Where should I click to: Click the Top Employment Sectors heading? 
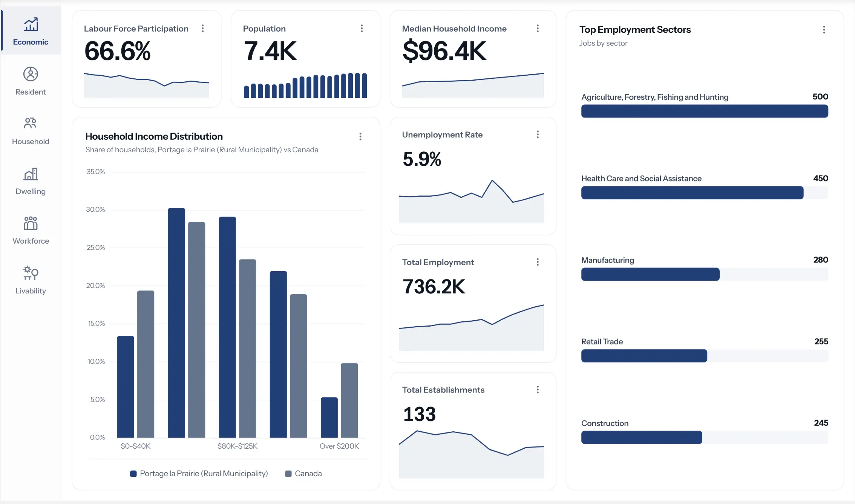point(635,30)
